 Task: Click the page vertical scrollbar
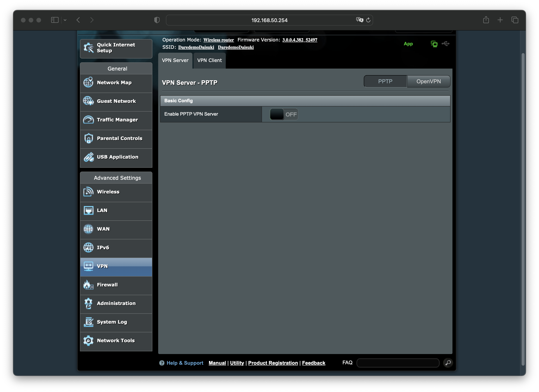coord(523,209)
